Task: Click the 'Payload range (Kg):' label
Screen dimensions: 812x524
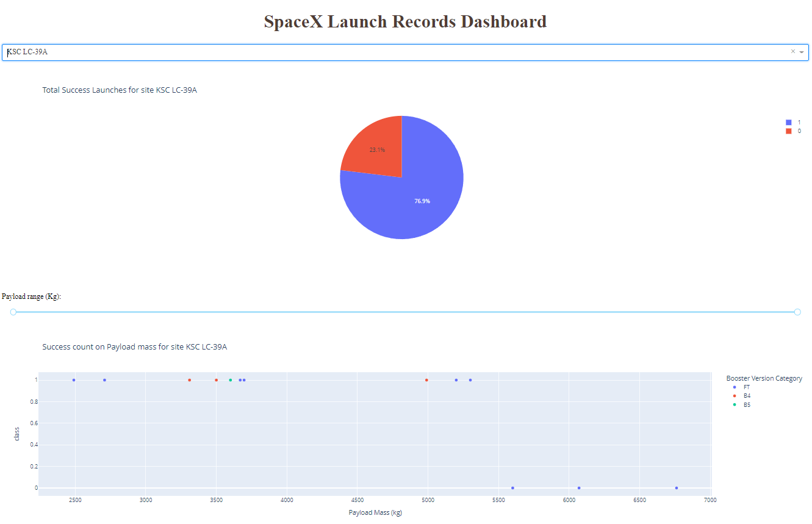Action: click(x=32, y=296)
